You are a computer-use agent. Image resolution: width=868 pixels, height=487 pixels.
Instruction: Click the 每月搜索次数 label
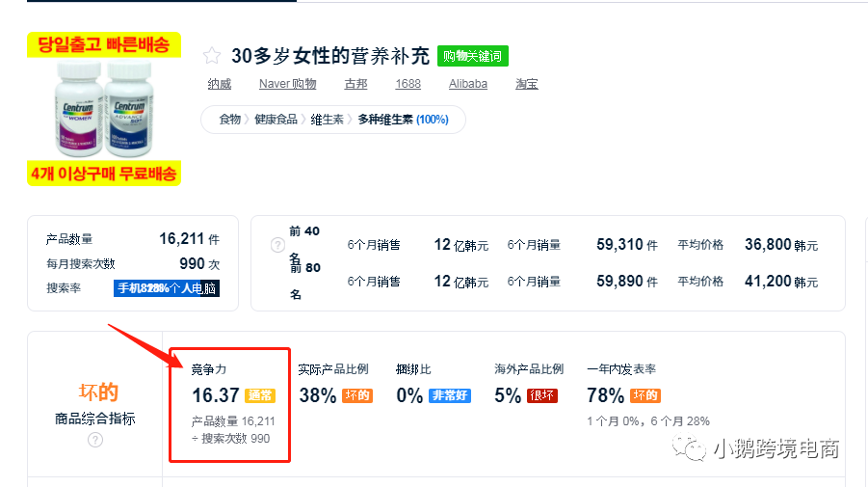pos(80,263)
